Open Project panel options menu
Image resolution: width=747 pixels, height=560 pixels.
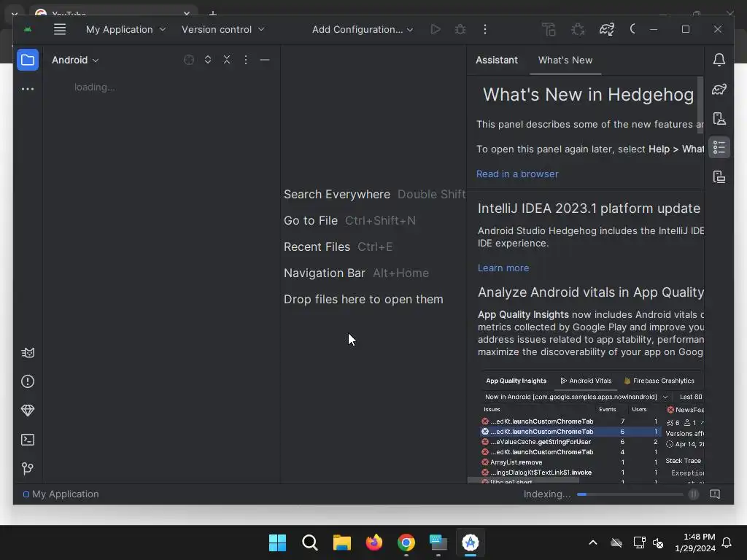point(246,60)
